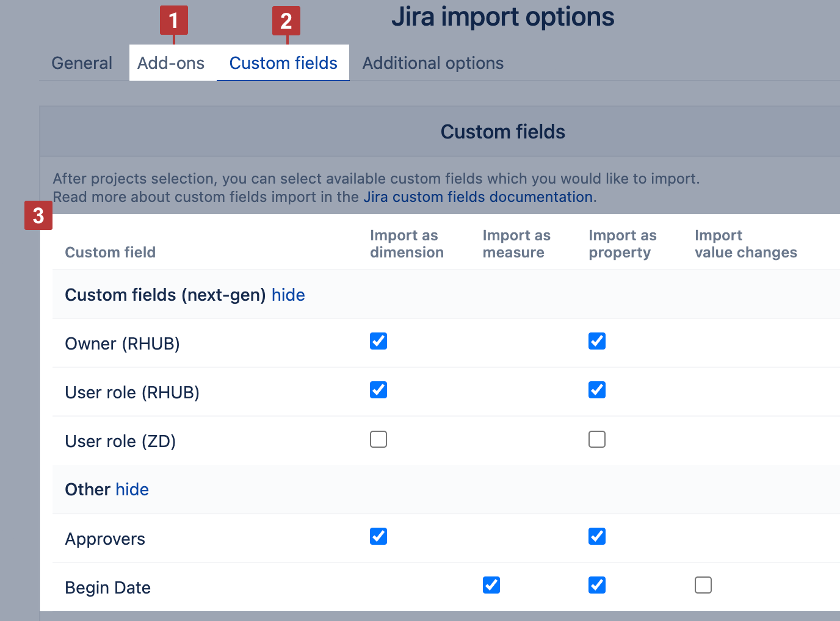Click red annotation marker number 1
This screenshot has width=840, height=621.
(174, 21)
